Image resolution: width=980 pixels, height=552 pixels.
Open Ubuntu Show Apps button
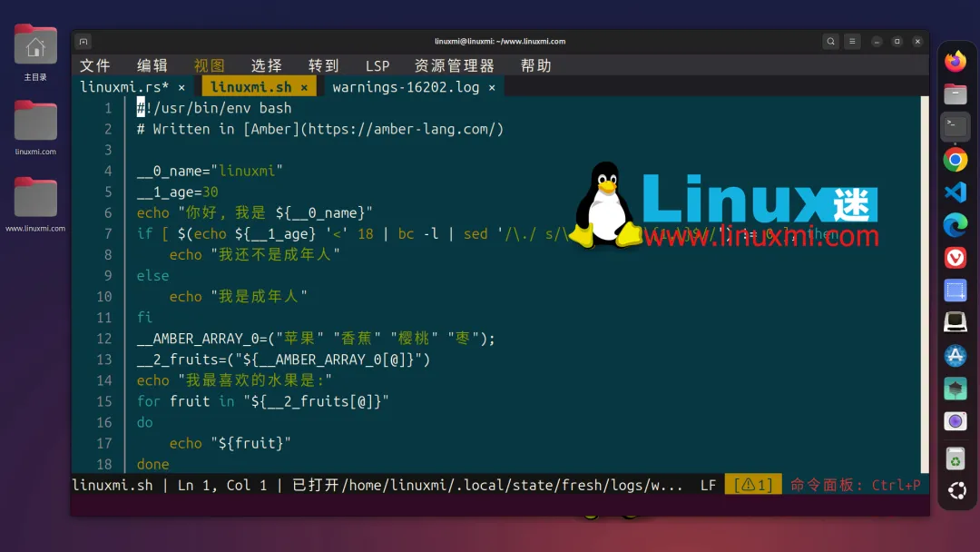coord(956,491)
